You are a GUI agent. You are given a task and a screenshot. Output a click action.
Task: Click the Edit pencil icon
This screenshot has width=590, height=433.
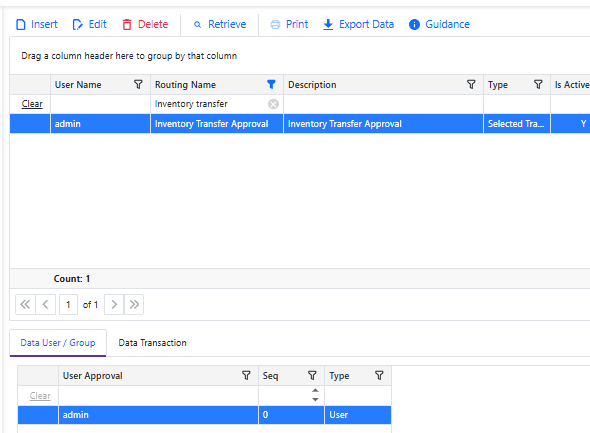coord(78,24)
